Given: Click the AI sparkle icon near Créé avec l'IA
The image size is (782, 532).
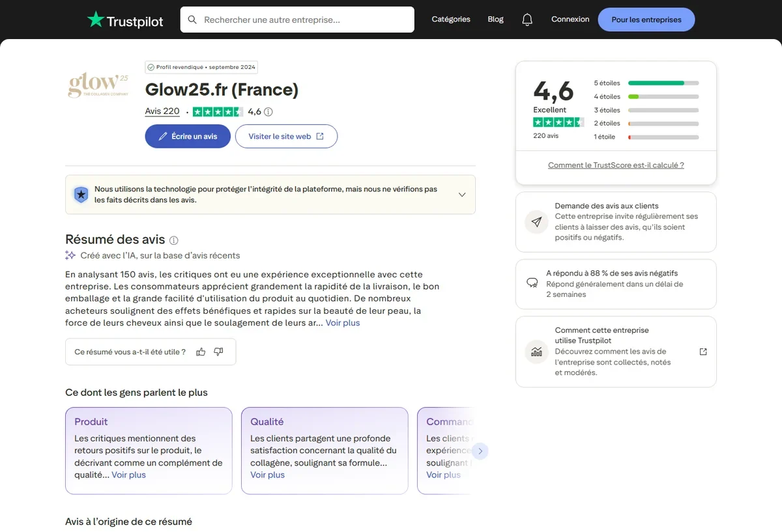Looking at the screenshot, I should (70, 255).
